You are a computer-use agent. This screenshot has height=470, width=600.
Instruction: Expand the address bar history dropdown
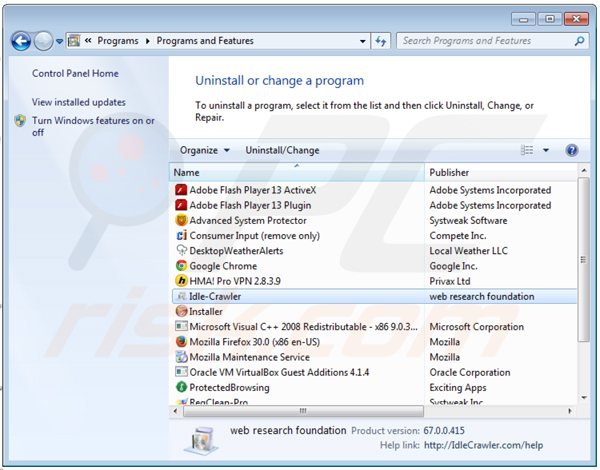362,41
